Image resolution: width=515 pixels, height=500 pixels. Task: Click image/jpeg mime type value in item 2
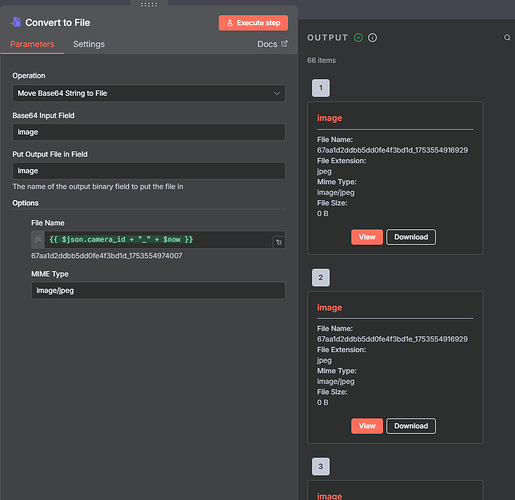pos(335,382)
